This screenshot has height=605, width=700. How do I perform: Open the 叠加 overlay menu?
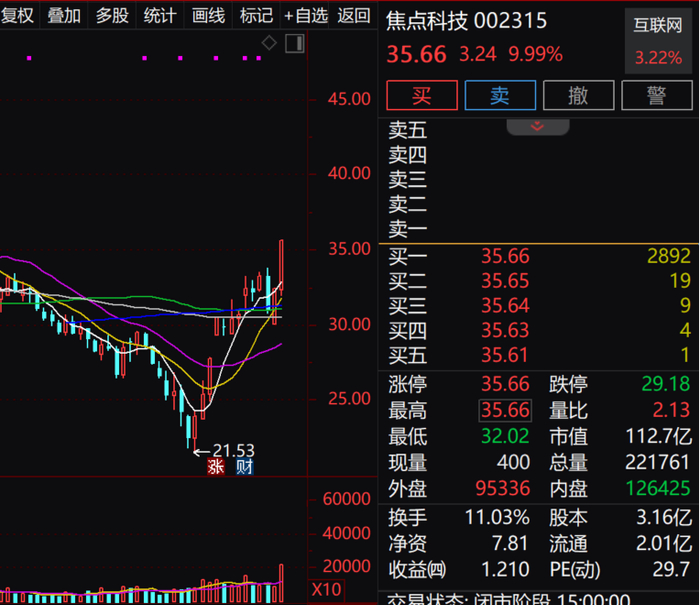[64, 16]
